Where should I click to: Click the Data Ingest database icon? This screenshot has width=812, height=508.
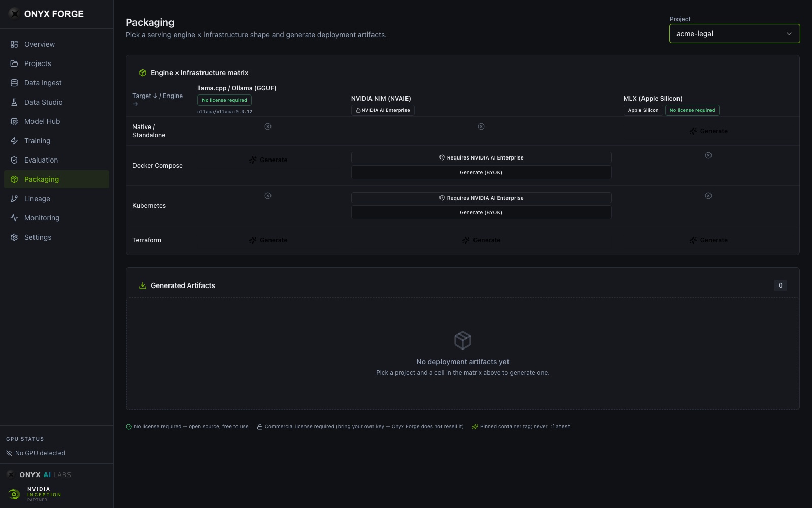coord(14,83)
